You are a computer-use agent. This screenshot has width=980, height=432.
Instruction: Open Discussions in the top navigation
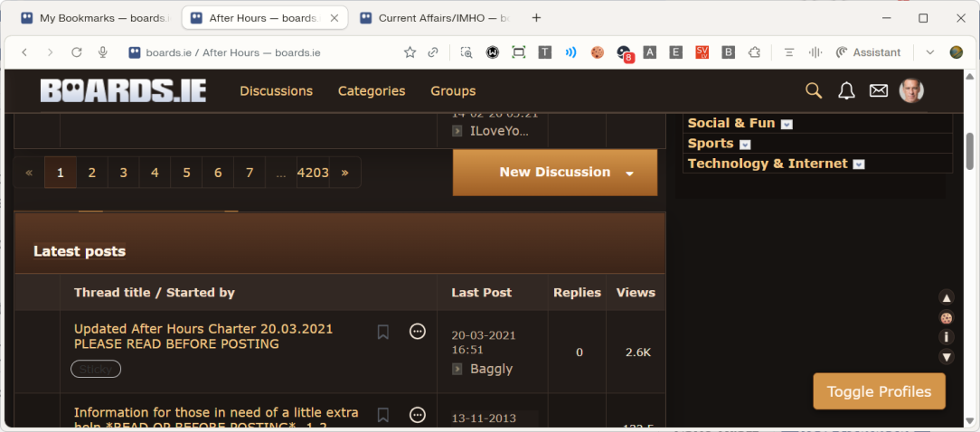[277, 91]
